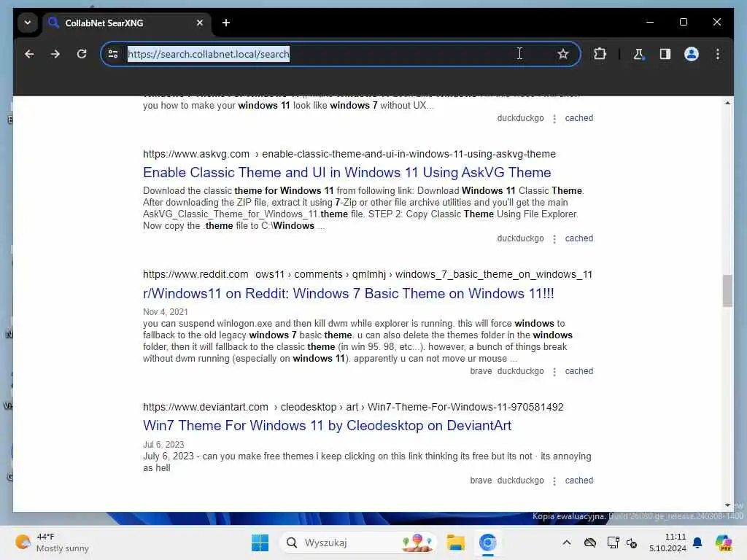Click the 'Nov 4, 2021' date text

(166, 312)
